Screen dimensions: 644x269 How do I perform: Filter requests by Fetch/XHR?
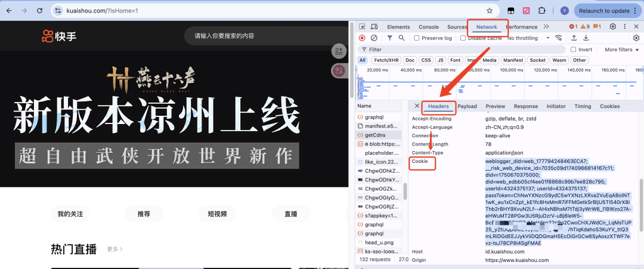click(x=386, y=60)
